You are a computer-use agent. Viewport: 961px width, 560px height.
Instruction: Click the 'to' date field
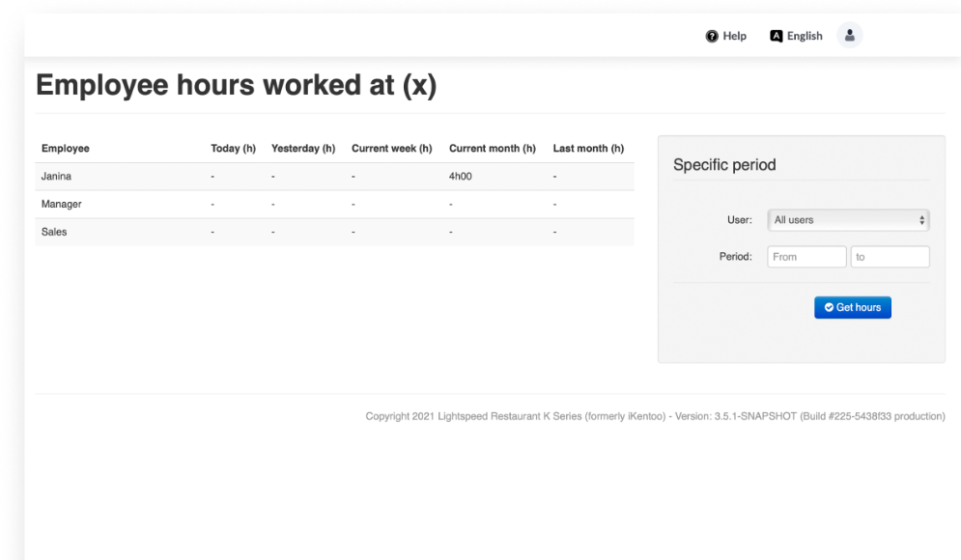[x=890, y=257]
